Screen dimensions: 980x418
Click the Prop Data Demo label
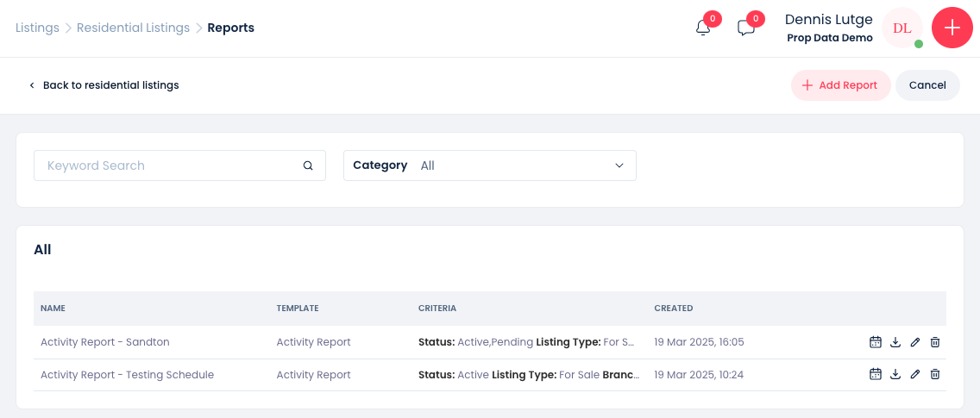point(829,37)
